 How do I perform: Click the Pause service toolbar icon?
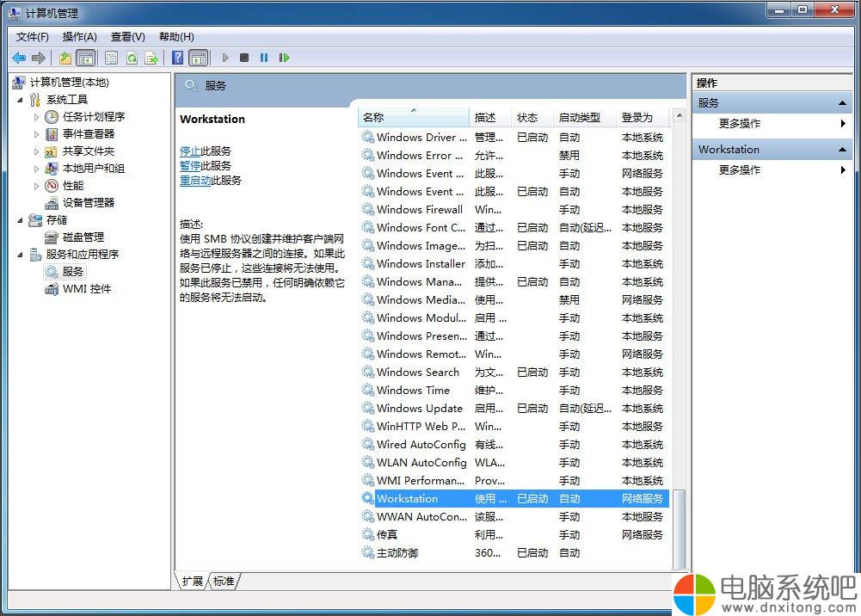[x=264, y=58]
